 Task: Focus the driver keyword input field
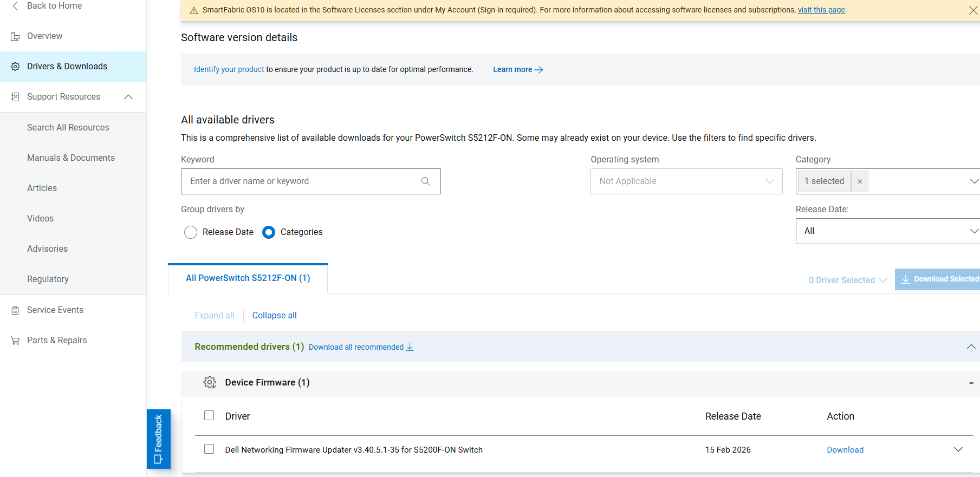310,181
